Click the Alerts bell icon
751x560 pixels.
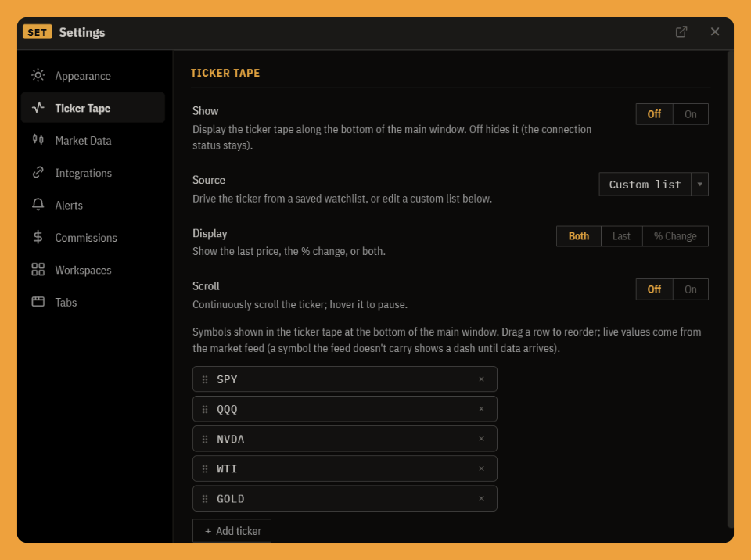[x=38, y=205]
